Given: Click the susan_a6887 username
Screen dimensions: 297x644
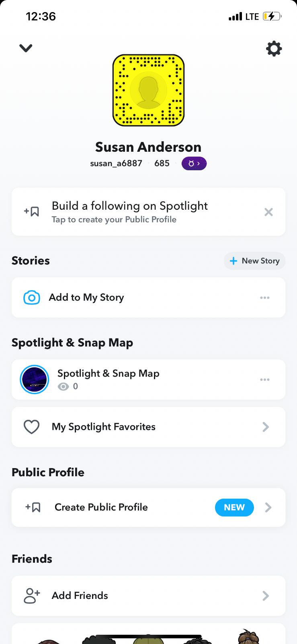Looking at the screenshot, I should click(116, 163).
